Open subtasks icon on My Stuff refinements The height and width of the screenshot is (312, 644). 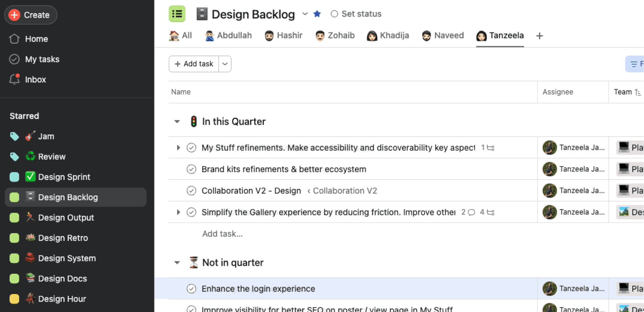pos(490,148)
